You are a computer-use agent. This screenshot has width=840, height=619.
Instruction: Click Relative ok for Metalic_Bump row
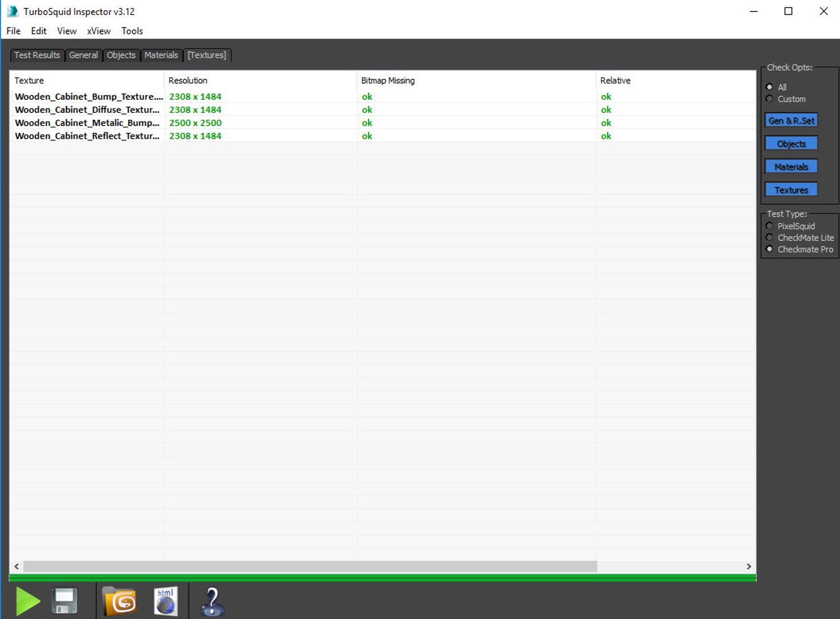pos(606,123)
